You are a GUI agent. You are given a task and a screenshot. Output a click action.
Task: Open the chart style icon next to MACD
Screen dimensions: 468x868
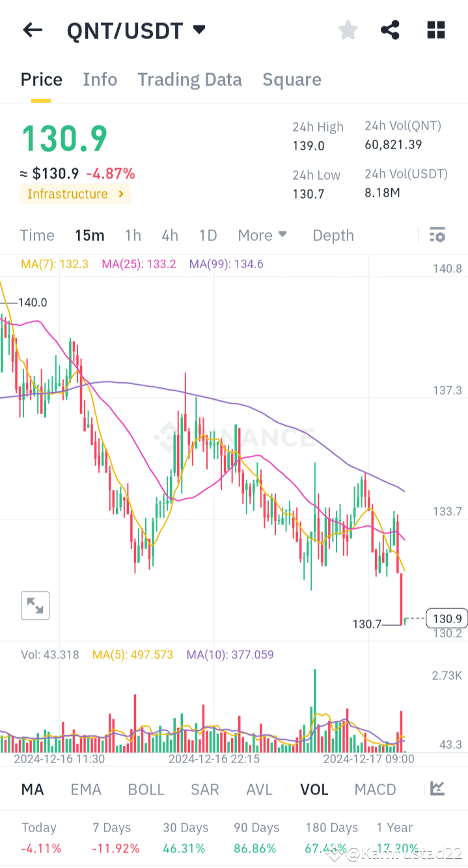click(438, 789)
